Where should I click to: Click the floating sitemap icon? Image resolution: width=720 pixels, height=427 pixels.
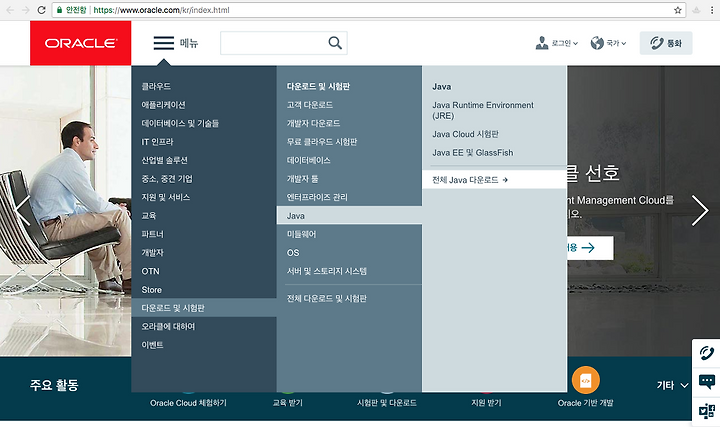707,410
